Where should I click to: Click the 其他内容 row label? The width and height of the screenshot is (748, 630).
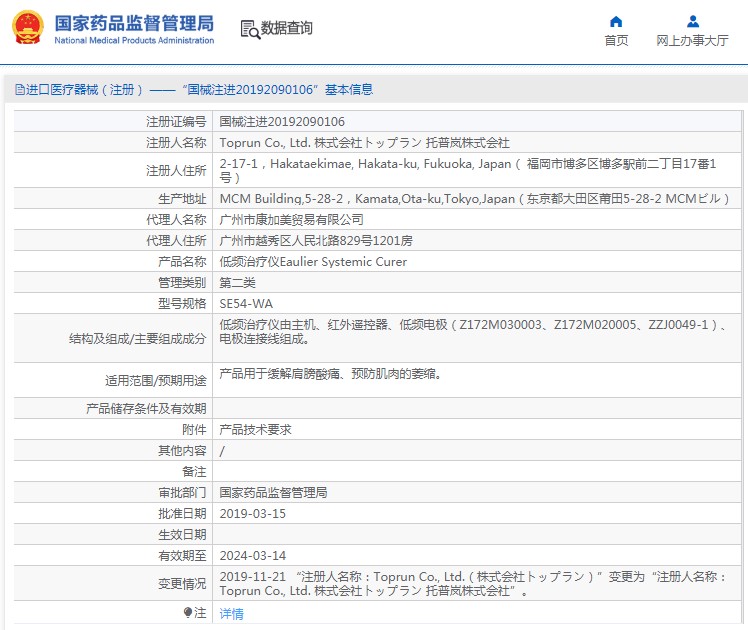182,451
